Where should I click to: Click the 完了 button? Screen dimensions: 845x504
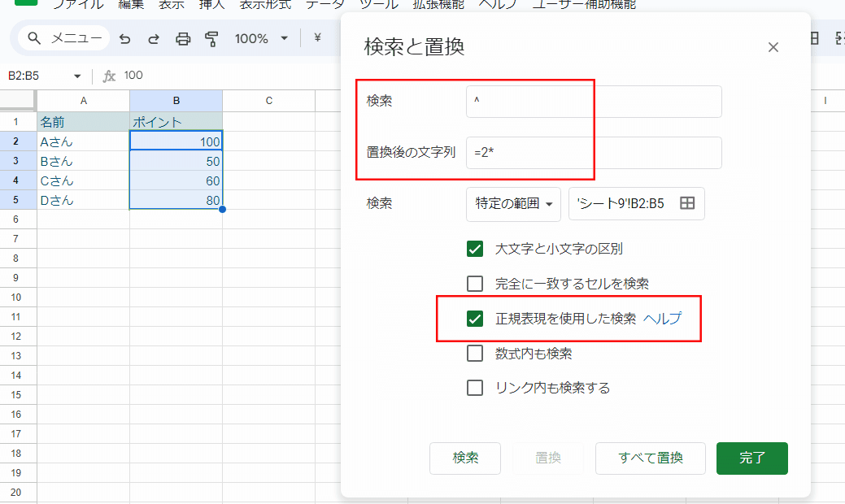tap(752, 458)
